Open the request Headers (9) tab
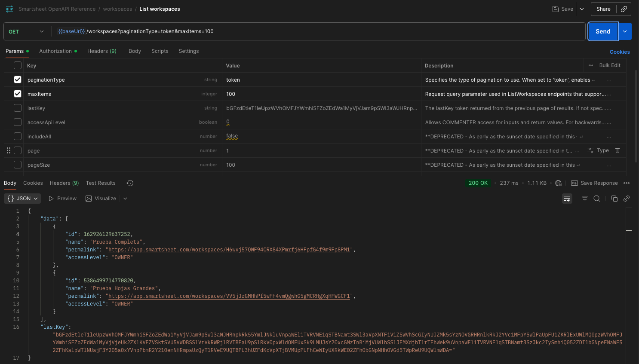Viewport: 639px width, 364px height. [102, 51]
